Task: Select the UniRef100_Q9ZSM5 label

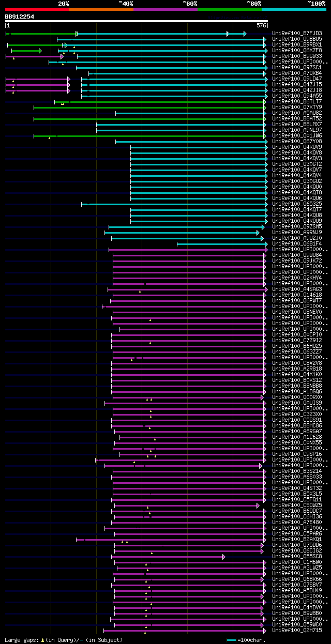Action: tap(297, 226)
